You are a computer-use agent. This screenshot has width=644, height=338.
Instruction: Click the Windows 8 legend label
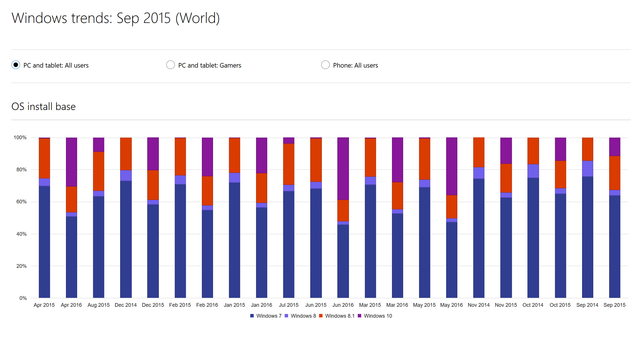click(303, 316)
